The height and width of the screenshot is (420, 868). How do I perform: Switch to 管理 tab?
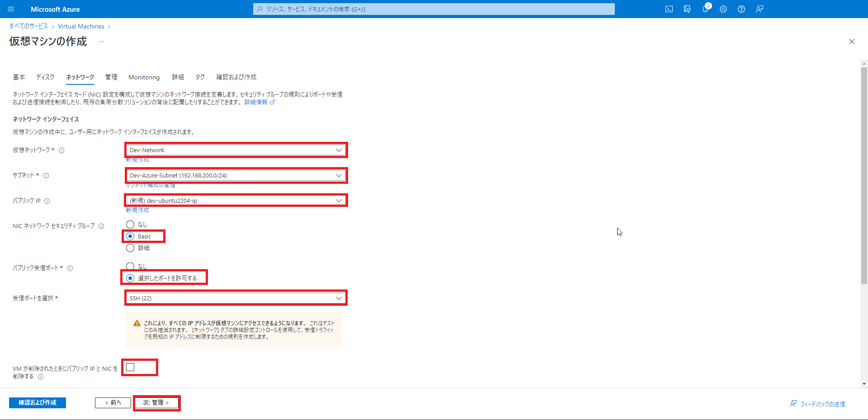coord(111,77)
